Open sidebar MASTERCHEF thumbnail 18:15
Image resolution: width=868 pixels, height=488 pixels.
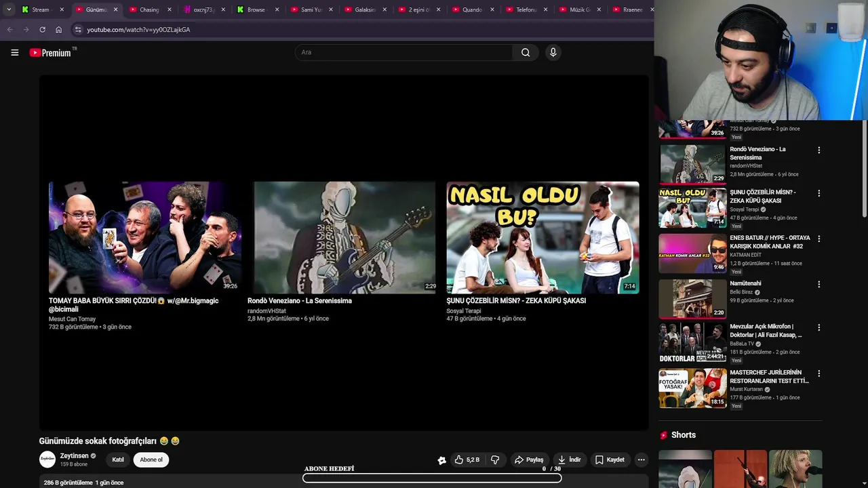tap(692, 388)
